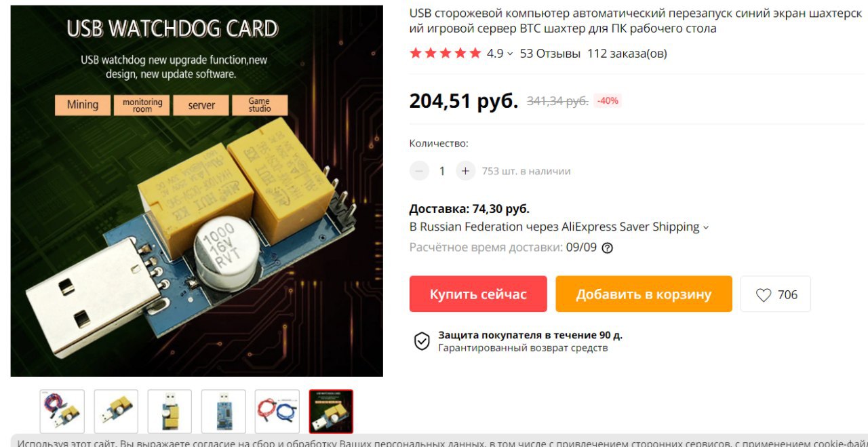
Task: Increase quantity with the plus button
Action: click(x=465, y=171)
